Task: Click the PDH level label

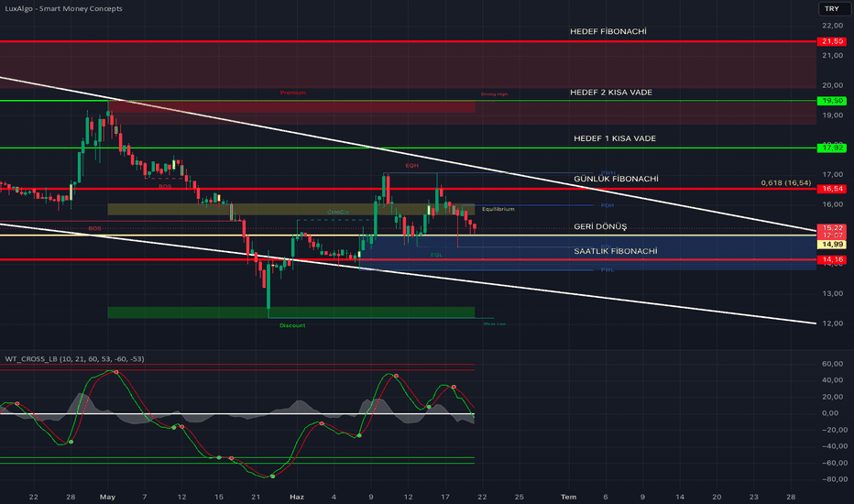Action: (608, 205)
